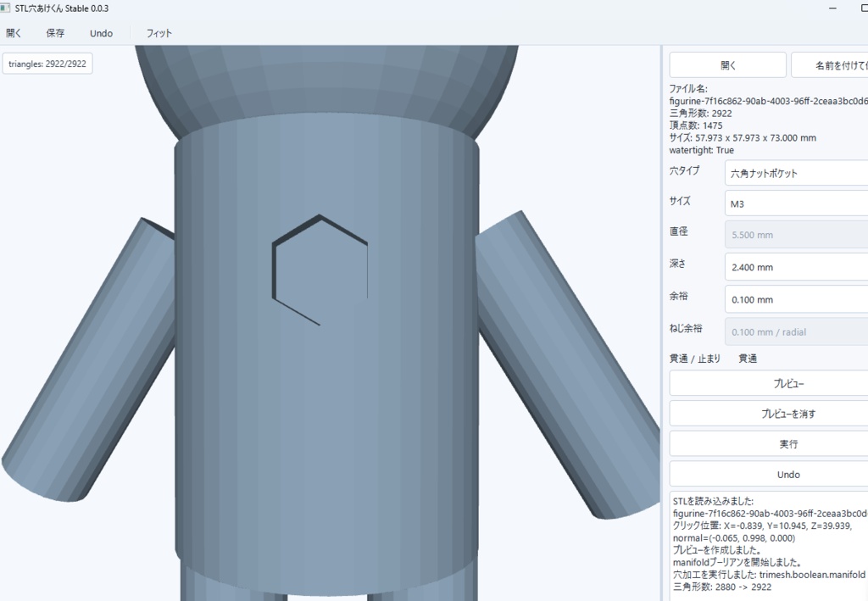The height and width of the screenshot is (601, 868).
Task: Click the log line STLを読み込みました:
Action: tap(713, 501)
